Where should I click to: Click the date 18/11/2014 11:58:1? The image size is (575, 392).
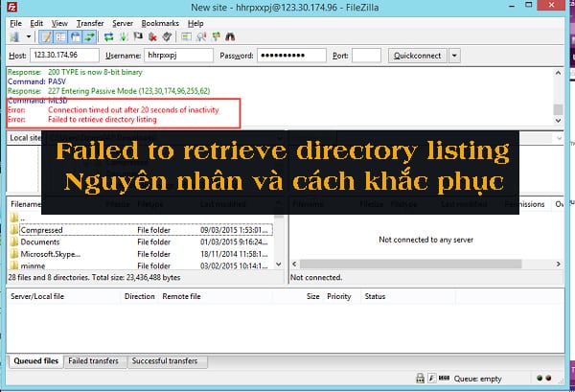pyautogui.click(x=234, y=254)
